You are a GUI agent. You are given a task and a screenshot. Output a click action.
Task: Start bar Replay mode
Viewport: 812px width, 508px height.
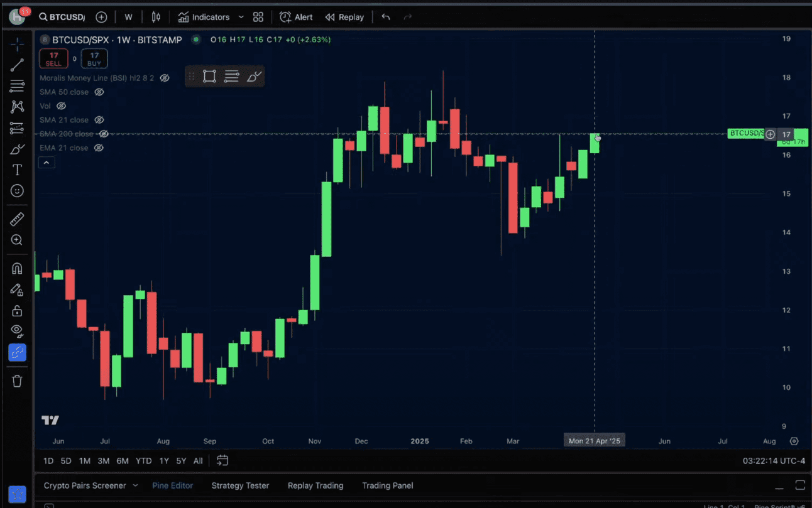coord(344,17)
